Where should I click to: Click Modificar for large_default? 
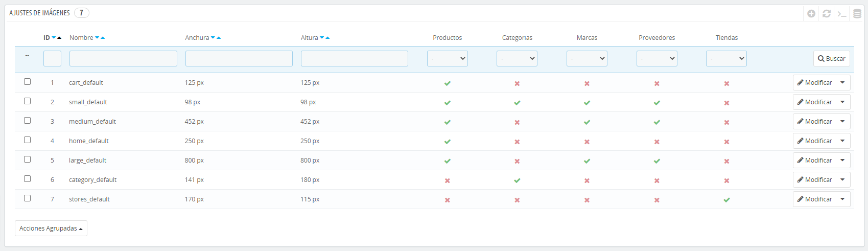pyautogui.click(x=815, y=161)
